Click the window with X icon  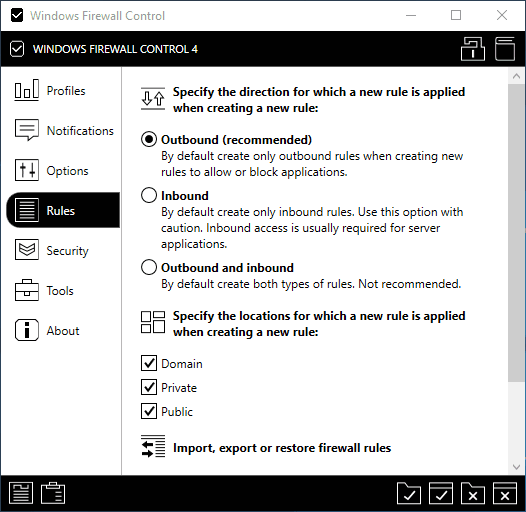[x=505, y=493]
